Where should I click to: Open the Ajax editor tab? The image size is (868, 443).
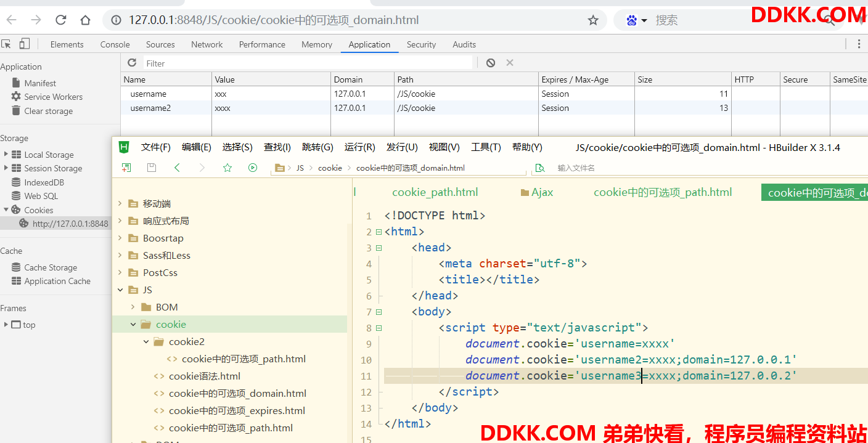coord(537,192)
